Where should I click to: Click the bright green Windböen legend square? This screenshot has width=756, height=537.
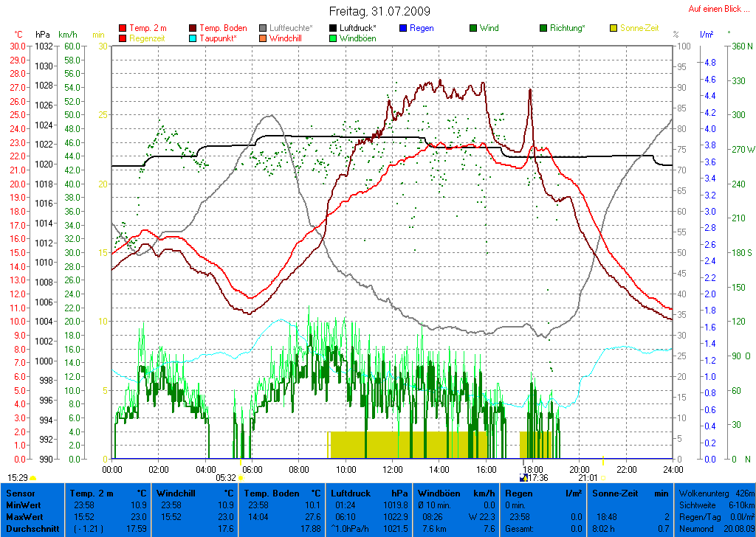tap(334, 38)
